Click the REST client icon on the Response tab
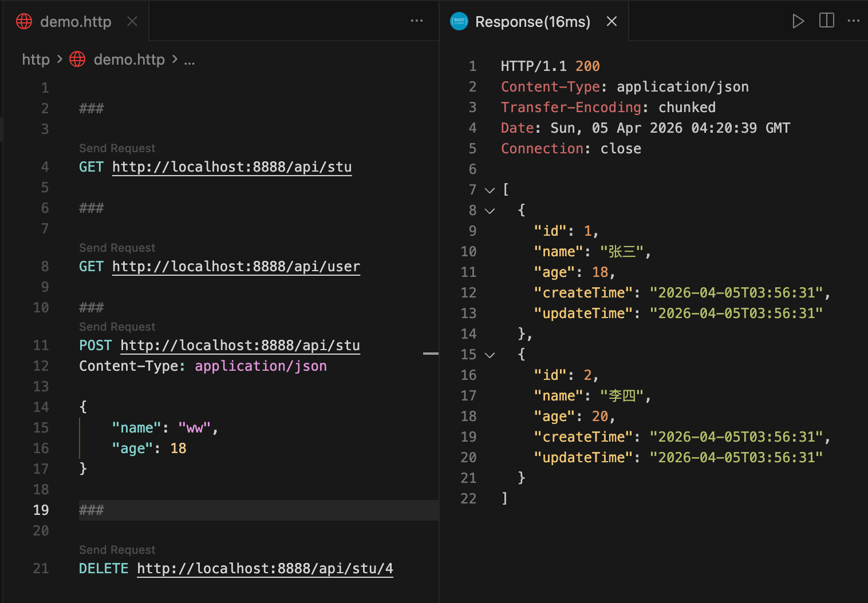Screen dimensions: 868x603 (459, 21)
